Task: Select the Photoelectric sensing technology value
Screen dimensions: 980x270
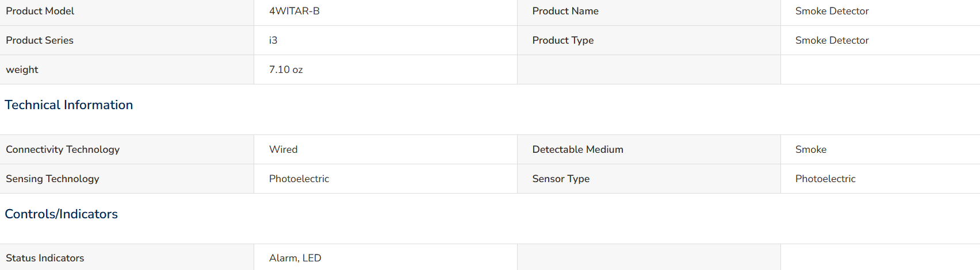Action: pyautogui.click(x=299, y=179)
